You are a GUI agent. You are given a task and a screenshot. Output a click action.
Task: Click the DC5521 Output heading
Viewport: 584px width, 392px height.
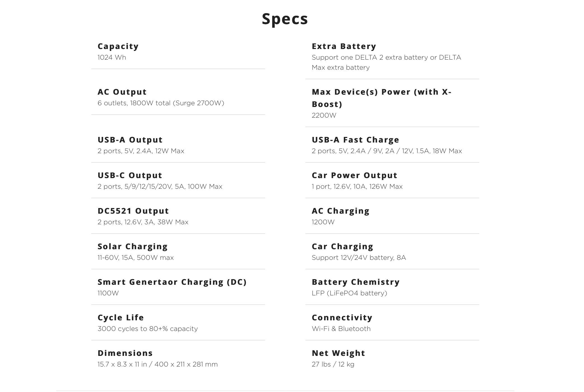click(x=133, y=211)
